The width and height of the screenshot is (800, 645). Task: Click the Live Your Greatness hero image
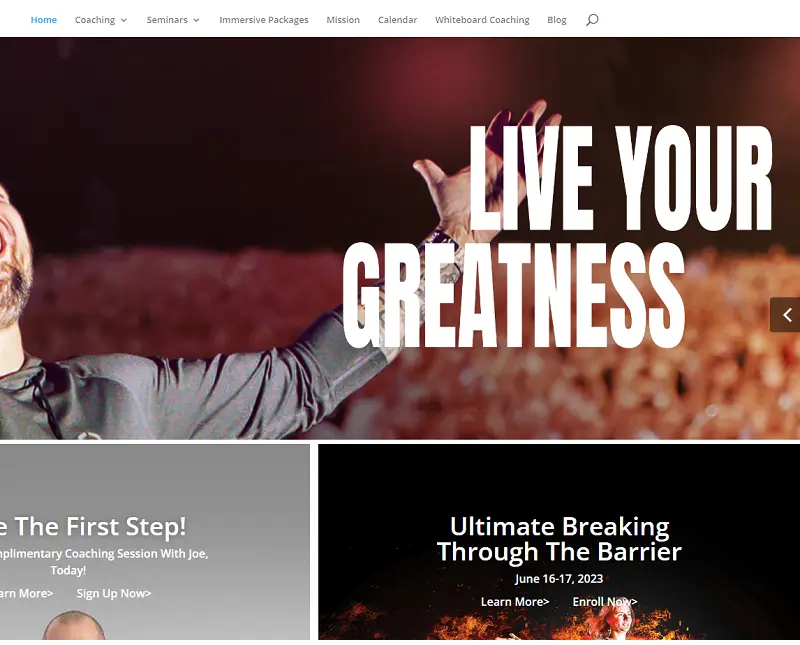(400, 238)
